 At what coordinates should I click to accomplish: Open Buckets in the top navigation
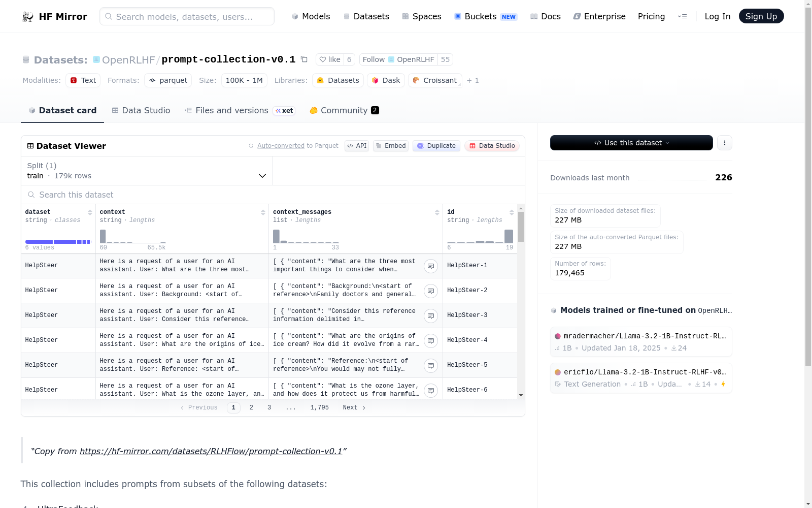(x=486, y=16)
